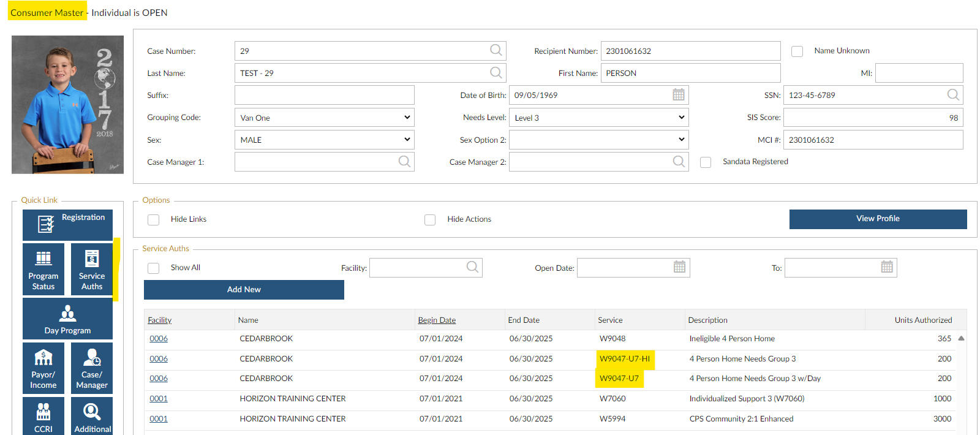The image size is (980, 435).
Task: Check the Name Unknown checkbox
Action: (797, 51)
